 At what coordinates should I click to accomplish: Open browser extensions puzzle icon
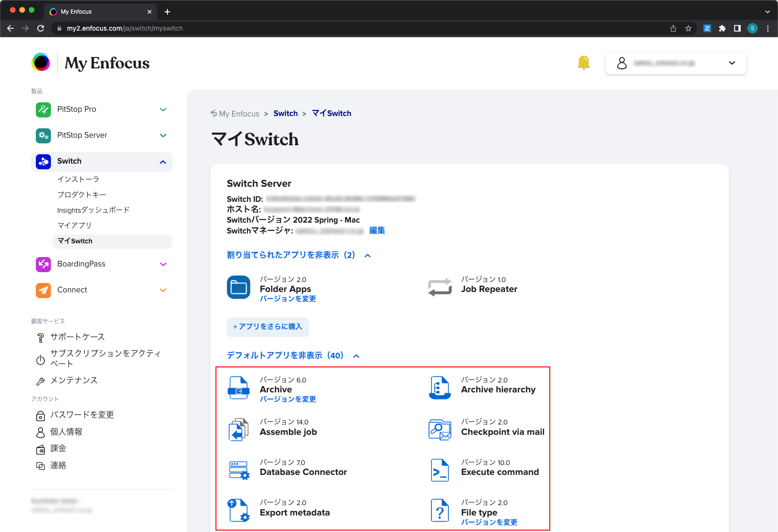tap(722, 28)
